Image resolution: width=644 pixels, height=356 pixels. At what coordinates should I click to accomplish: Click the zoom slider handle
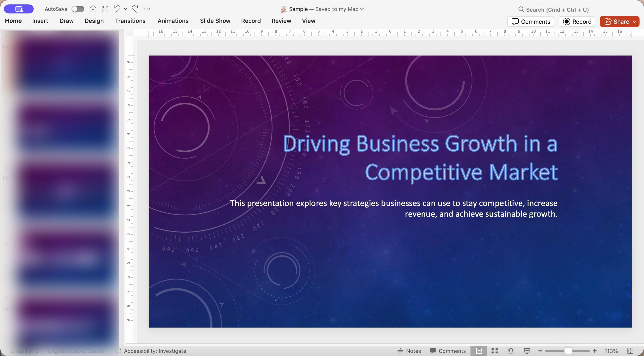pos(568,351)
